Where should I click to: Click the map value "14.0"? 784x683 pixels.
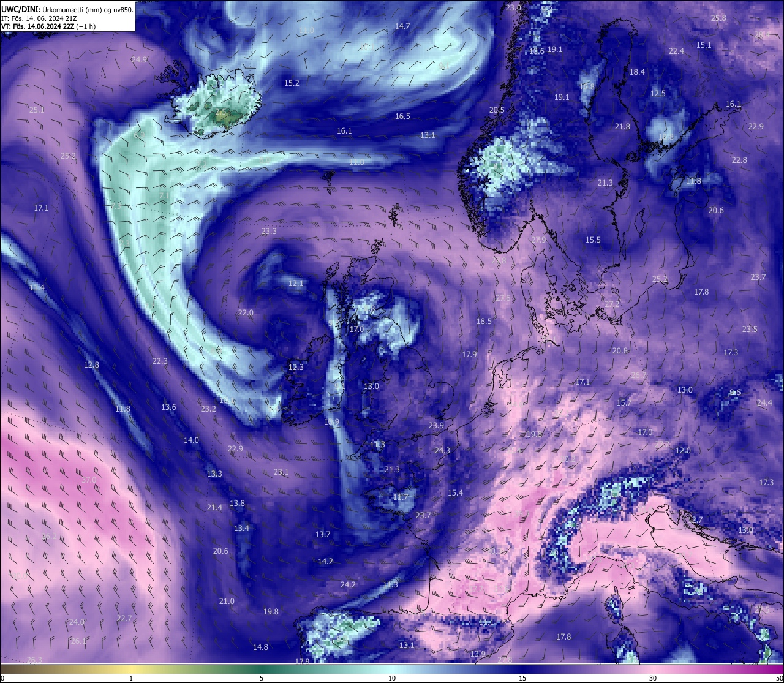(191, 440)
